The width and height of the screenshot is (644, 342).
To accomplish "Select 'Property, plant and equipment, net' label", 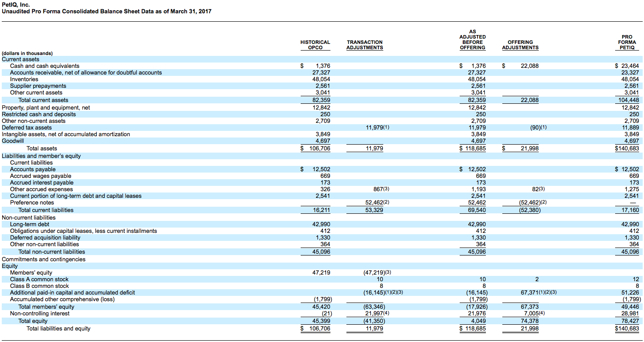I will point(46,107).
